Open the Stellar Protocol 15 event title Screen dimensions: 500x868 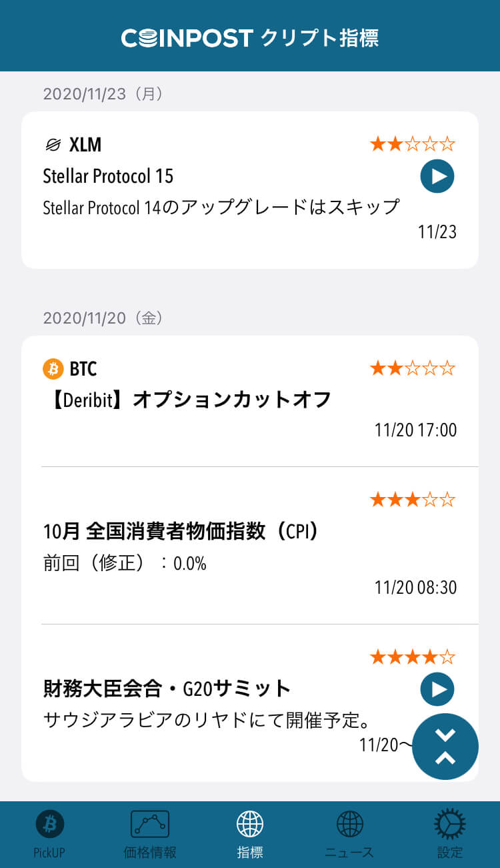[x=108, y=176]
